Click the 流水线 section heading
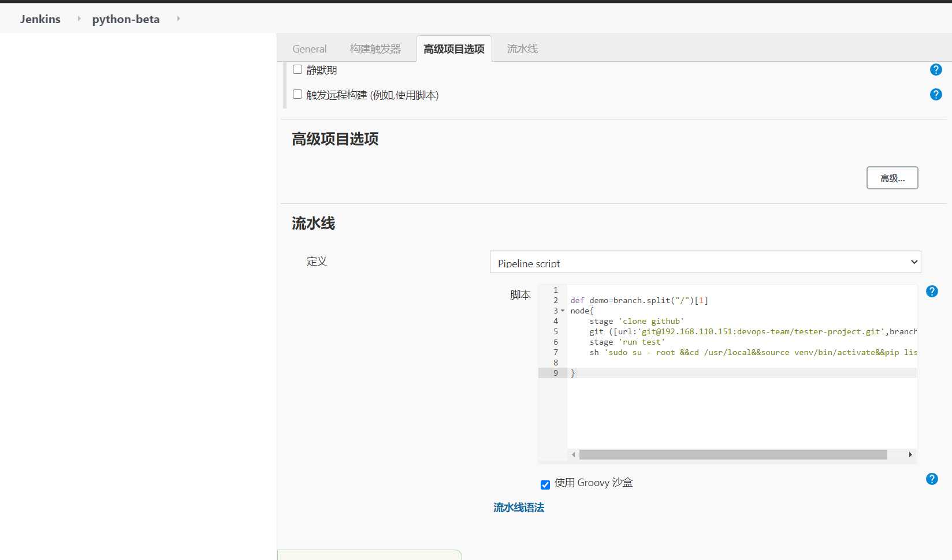Viewport: 952px width, 560px height. point(314,223)
